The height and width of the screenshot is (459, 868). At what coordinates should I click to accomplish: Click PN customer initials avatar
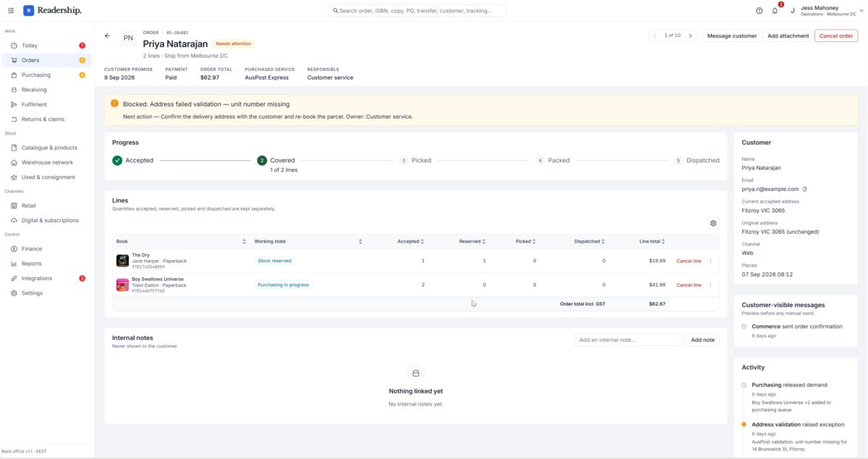[x=128, y=38]
